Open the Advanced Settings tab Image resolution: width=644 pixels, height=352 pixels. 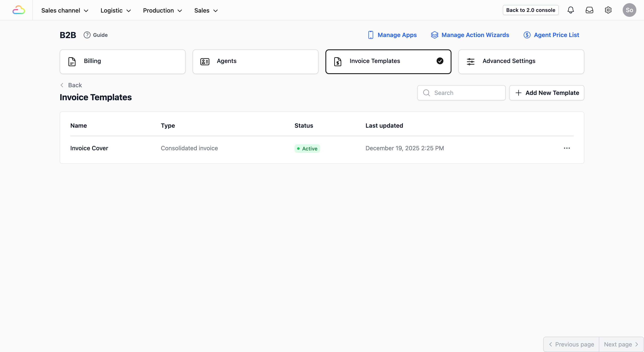[521, 62]
